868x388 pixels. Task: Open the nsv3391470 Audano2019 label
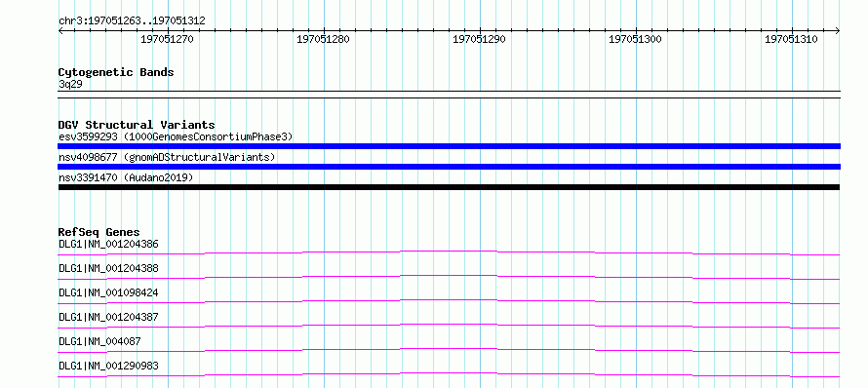tap(126, 177)
